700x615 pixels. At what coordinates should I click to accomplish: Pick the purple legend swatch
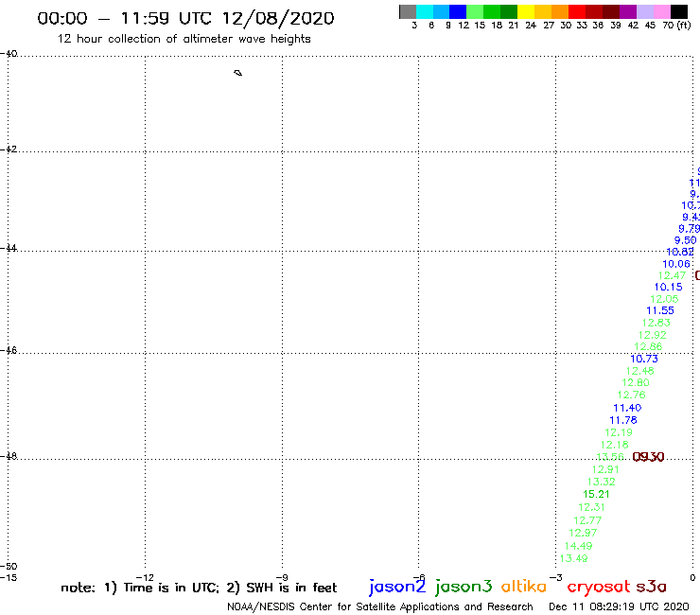pos(628,11)
